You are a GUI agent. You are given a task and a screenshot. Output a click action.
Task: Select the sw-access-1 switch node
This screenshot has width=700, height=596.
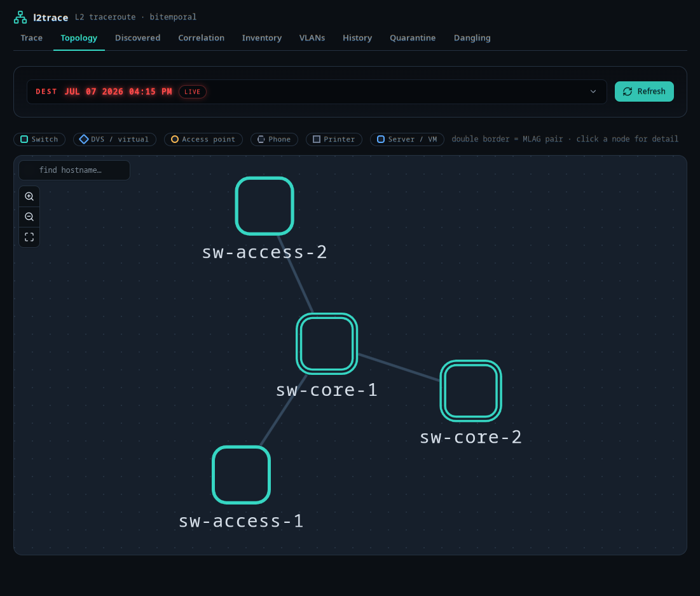coord(241,475)
